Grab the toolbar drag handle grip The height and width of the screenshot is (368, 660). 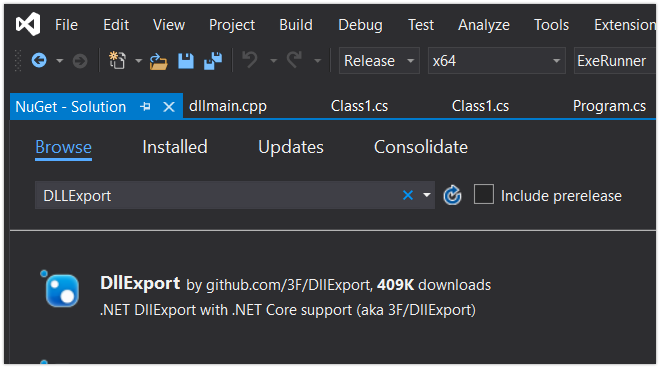(x=18, y=61)
